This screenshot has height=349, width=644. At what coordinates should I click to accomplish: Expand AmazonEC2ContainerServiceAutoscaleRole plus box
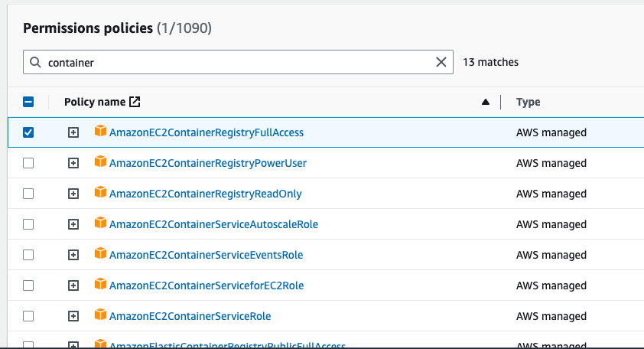(x=73, y=224)
